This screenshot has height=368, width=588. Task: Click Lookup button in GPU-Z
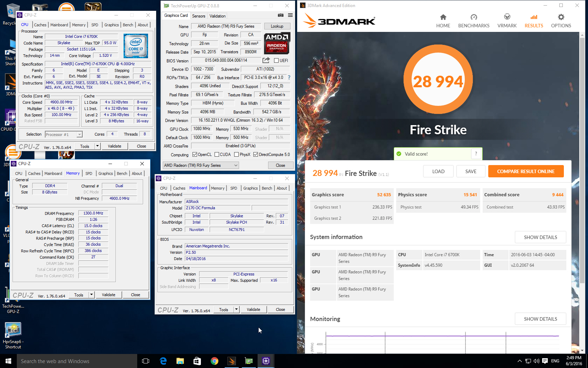(277, 26)
